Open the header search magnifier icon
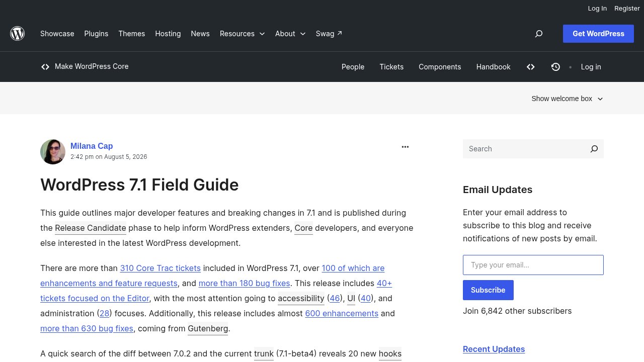The height and width of the screenshot is (362, 644). [x=539, y=34]
